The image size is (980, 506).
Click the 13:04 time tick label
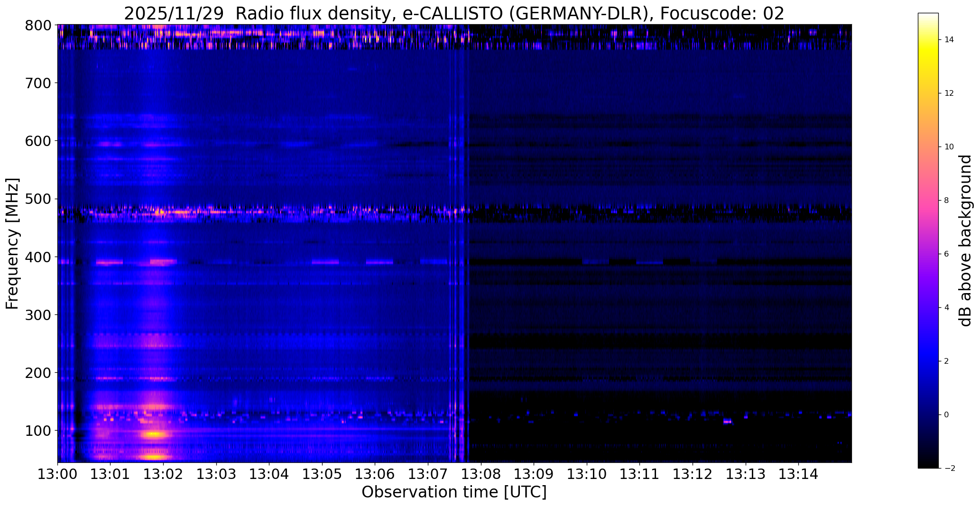269,474
